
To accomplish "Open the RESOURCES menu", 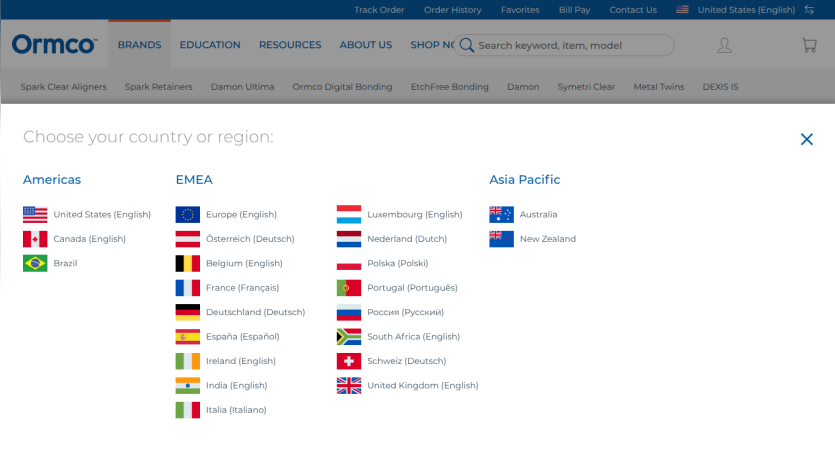I will (290, 45).
